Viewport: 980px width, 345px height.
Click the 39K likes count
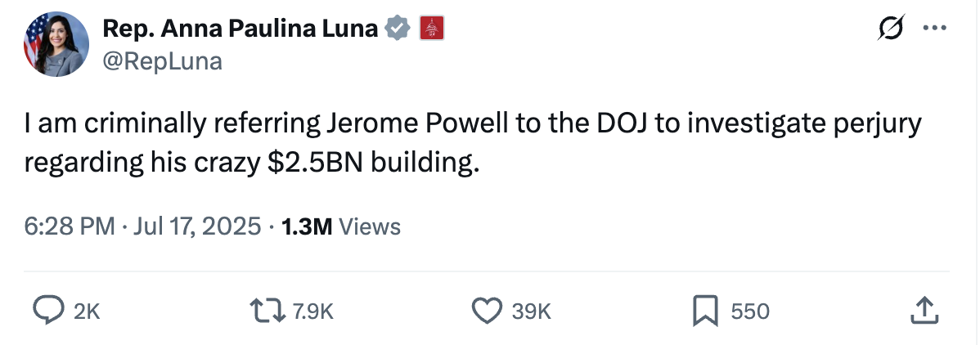coord(532,311)
